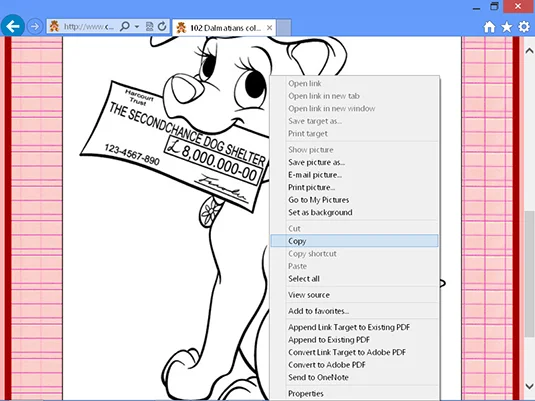Refresh the page with reload icon

tap(162, 26)
